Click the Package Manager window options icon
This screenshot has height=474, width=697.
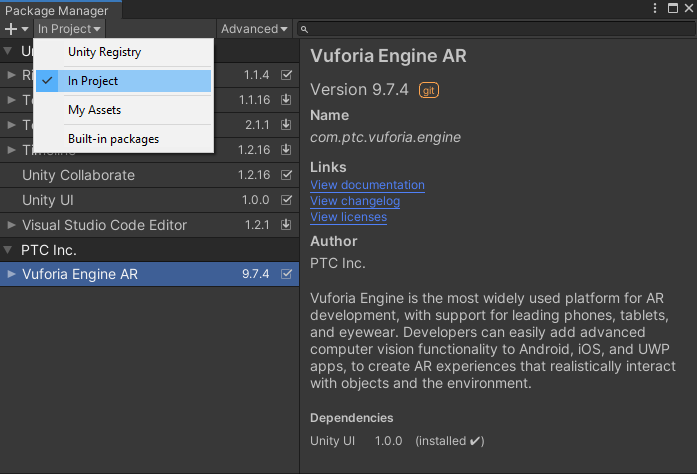pos(654,9)
